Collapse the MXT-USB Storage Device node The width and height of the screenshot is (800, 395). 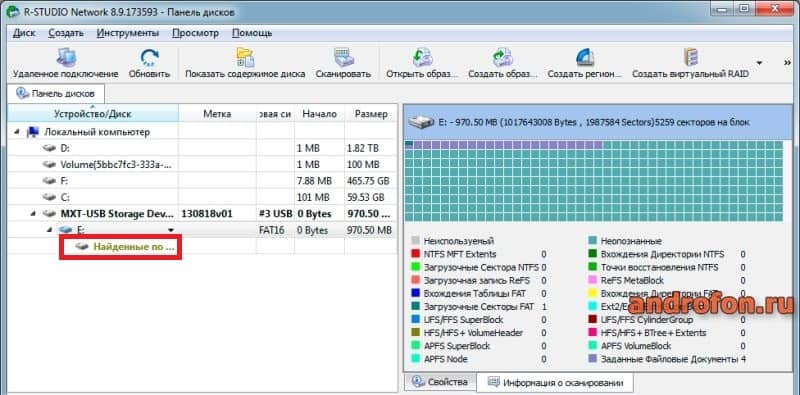33,213
